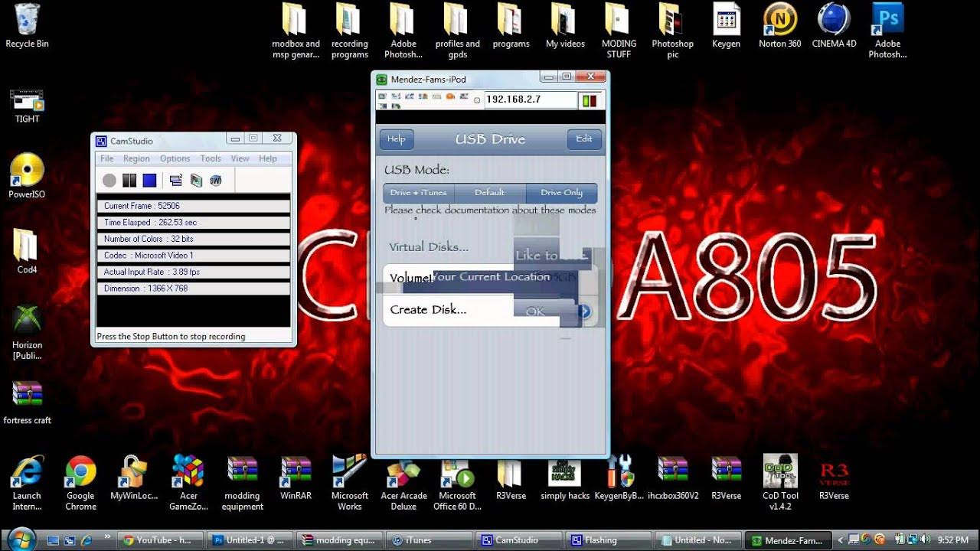
Task: Click the 192.168.2.7 address field
Action: pyautogui.click(x=530, y=99)
